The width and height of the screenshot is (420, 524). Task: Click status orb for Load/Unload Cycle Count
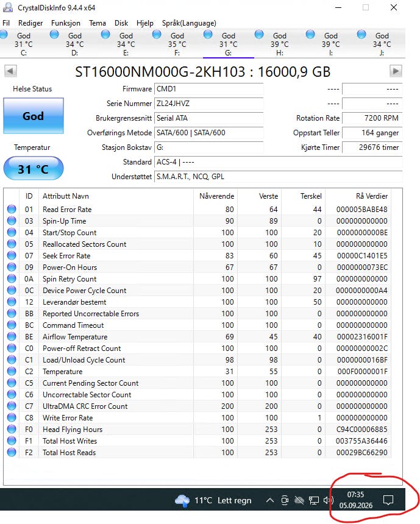(x=12, y=360)
